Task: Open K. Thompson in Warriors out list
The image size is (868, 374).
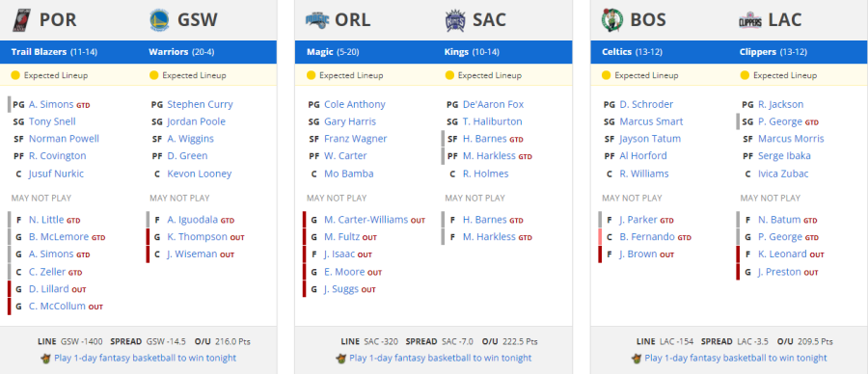Action: pos(197,237)
